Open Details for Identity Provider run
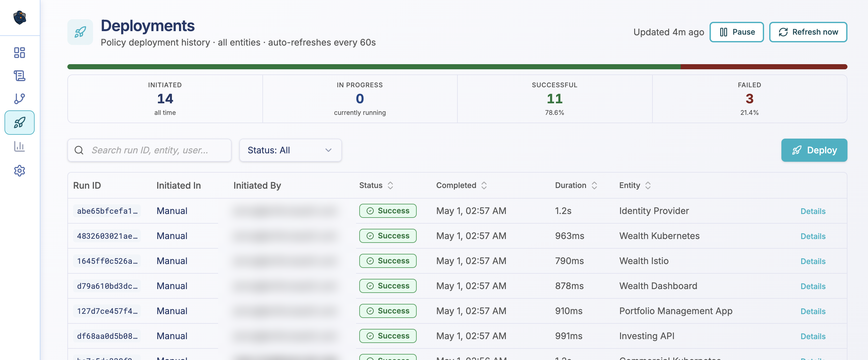 point(813,211)
